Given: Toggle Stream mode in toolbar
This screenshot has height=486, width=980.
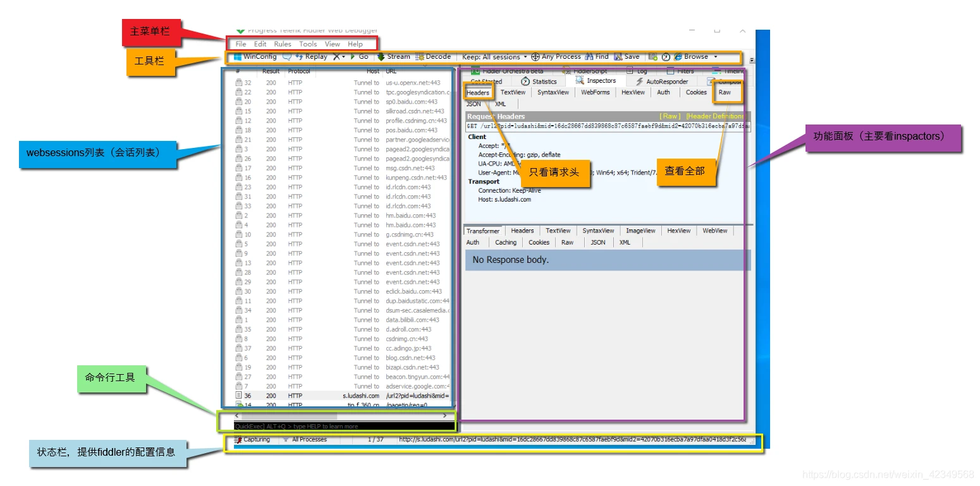Looking at the screenshot, I should [x=393, y=57].
